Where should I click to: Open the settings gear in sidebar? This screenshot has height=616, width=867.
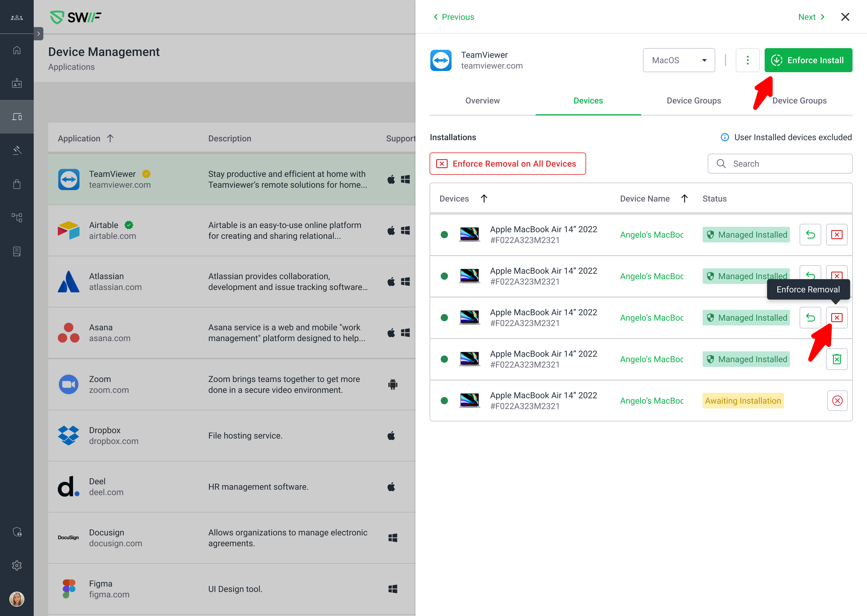click(x=17, y=565)
